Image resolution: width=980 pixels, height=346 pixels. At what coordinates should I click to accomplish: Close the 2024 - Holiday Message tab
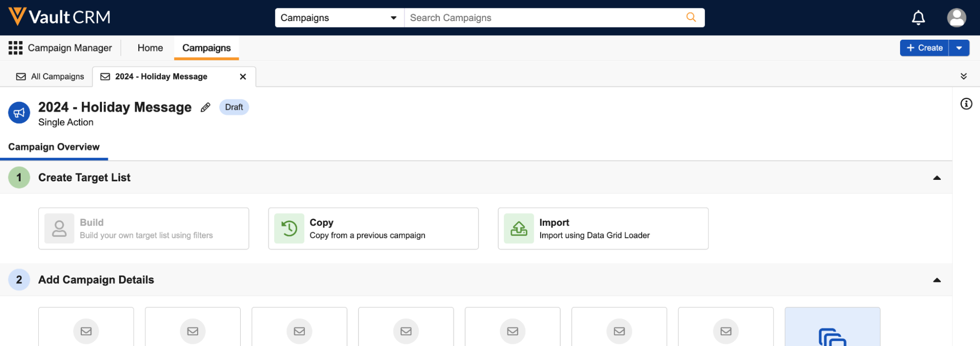(243, 77)
